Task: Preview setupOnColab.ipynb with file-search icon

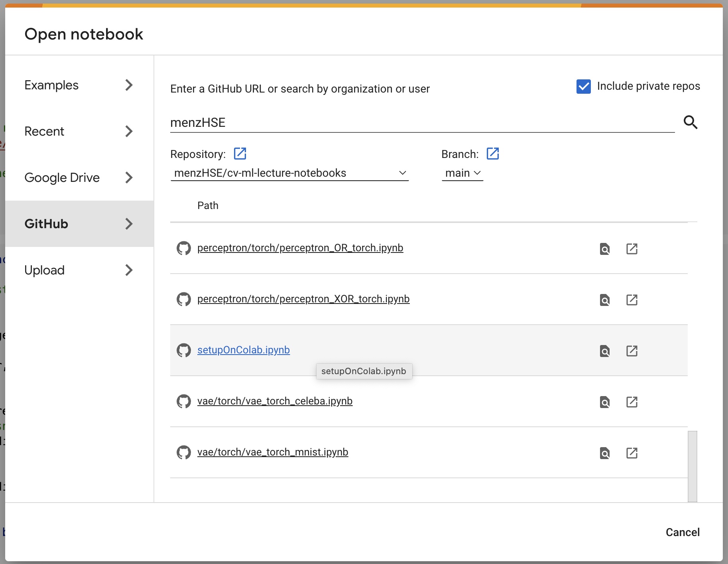Action: coord(605,351)
